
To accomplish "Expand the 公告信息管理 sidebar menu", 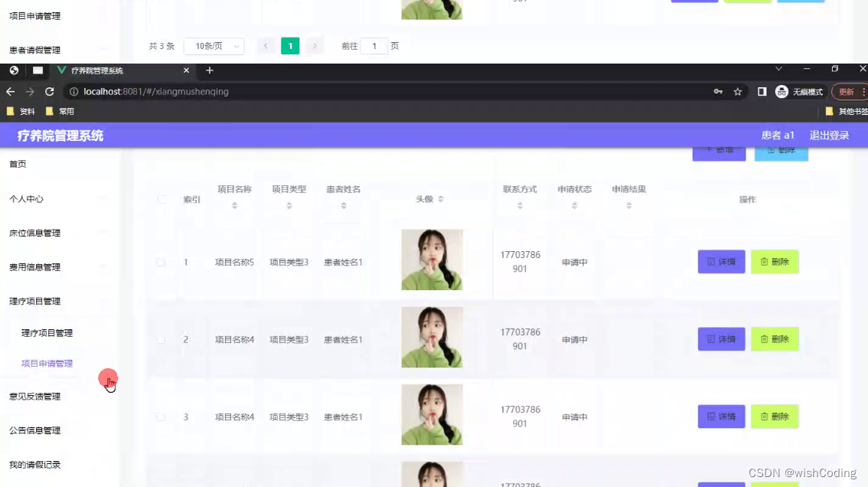I will point(60,430).
